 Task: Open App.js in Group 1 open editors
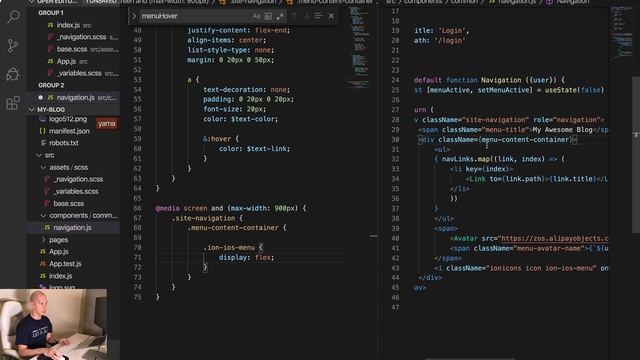pyautogui.click(x=74, y=62)
